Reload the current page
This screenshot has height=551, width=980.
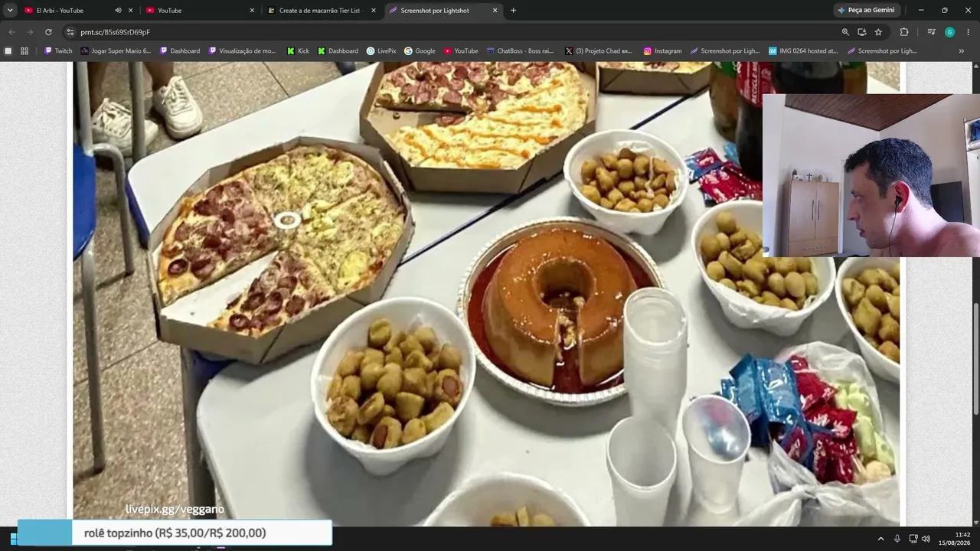pos(48,32)
